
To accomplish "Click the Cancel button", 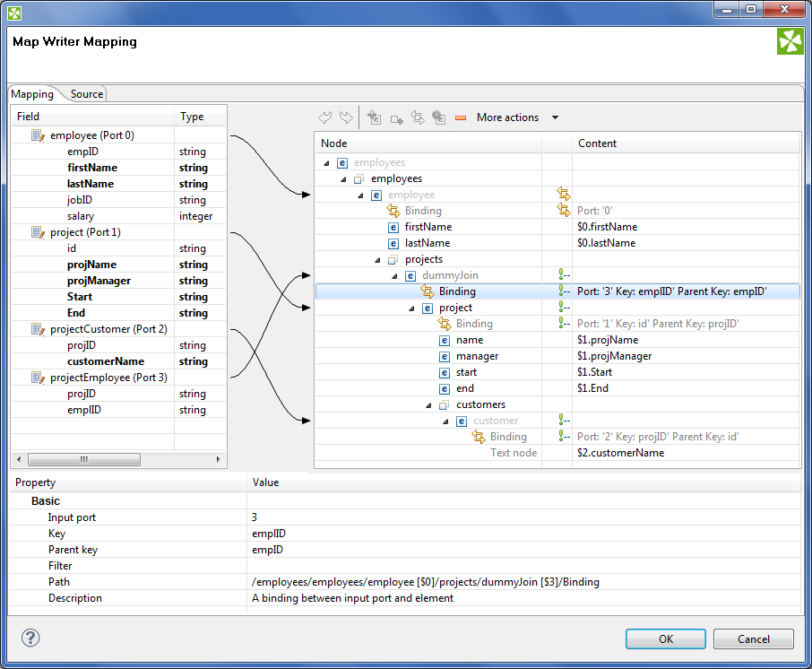I will [754, 639].
